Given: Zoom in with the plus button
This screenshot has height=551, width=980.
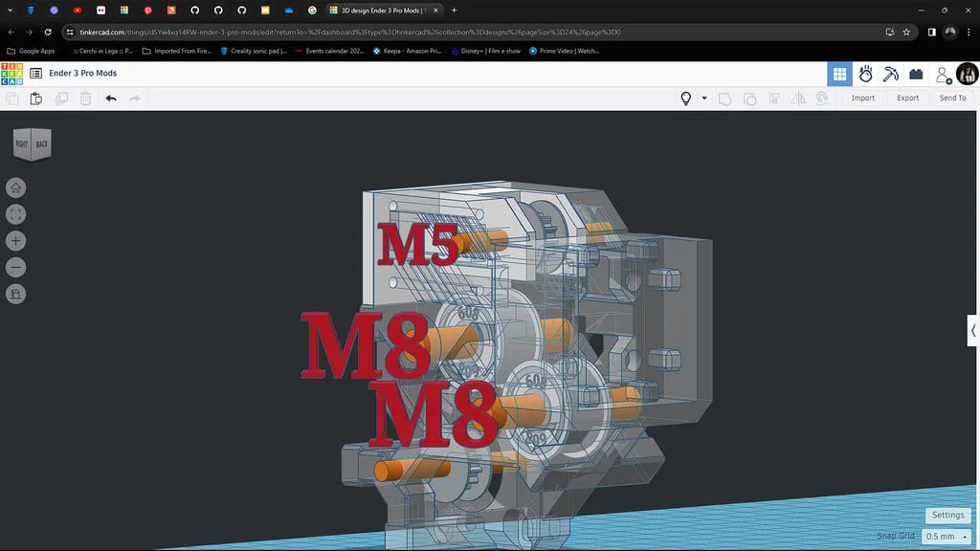Looking at the screenshot, I should [15, 240].
